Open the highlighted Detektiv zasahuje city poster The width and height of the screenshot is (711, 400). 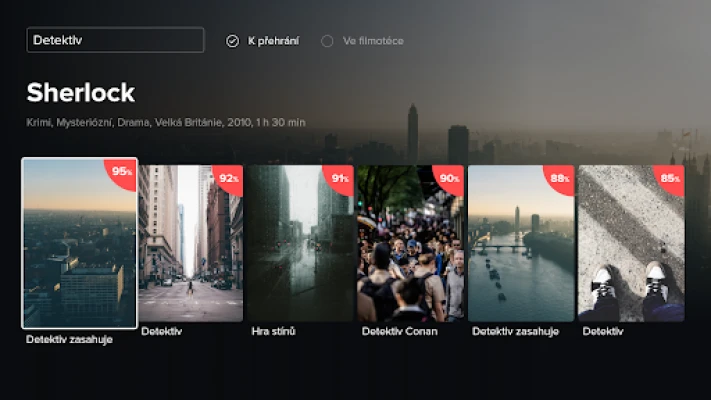coord(79,243)
